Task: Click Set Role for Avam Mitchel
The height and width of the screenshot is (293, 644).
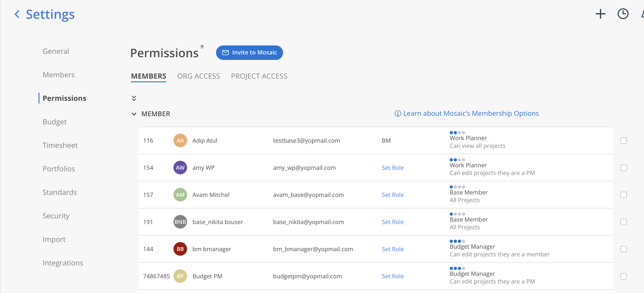Action: (392, 195)
